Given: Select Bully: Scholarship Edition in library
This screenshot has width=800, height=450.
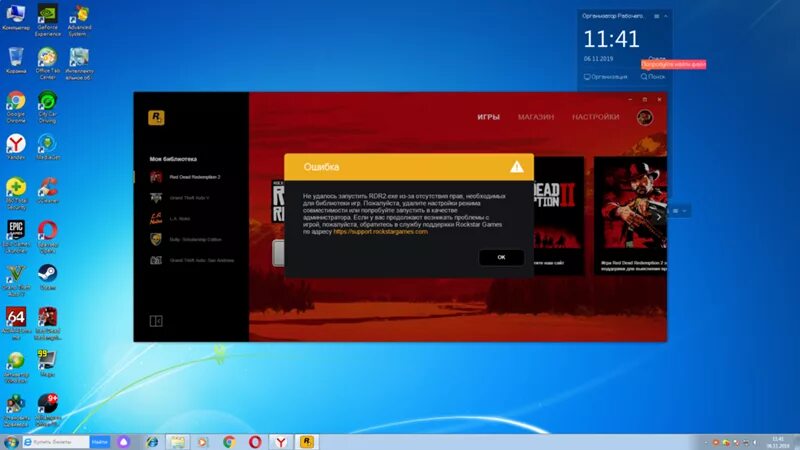Looking at the screenshot, I should [185, 239].
